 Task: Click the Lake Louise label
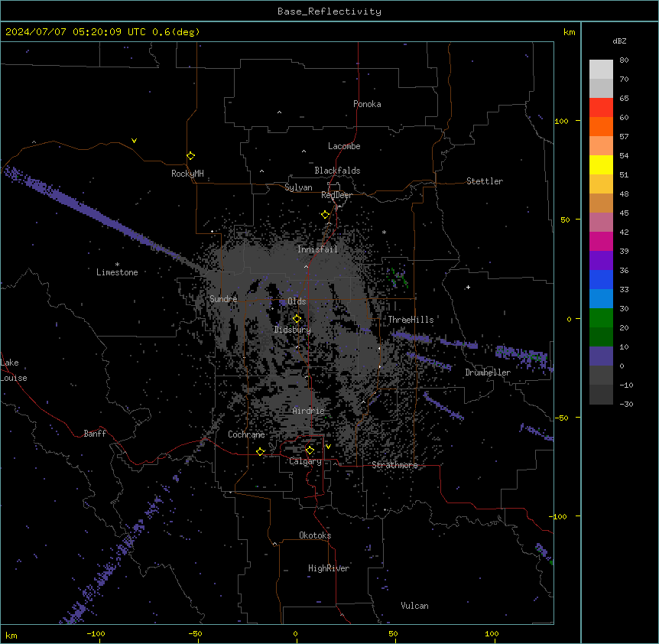(14, 370)
